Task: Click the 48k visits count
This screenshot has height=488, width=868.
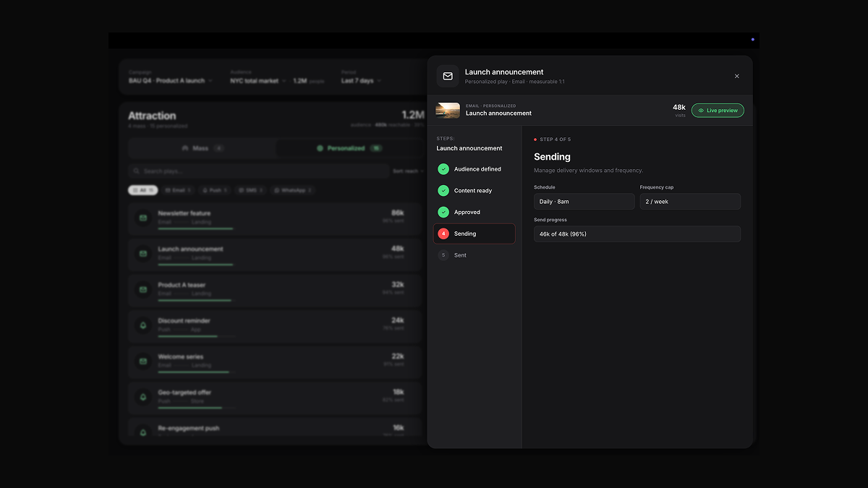Action: point(679,108)
